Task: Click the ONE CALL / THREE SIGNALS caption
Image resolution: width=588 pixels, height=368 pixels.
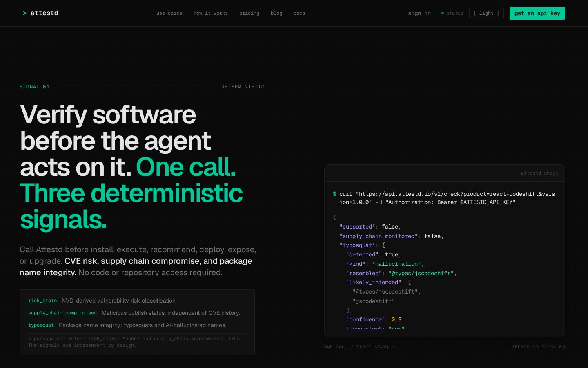Action: click(360, 347)
